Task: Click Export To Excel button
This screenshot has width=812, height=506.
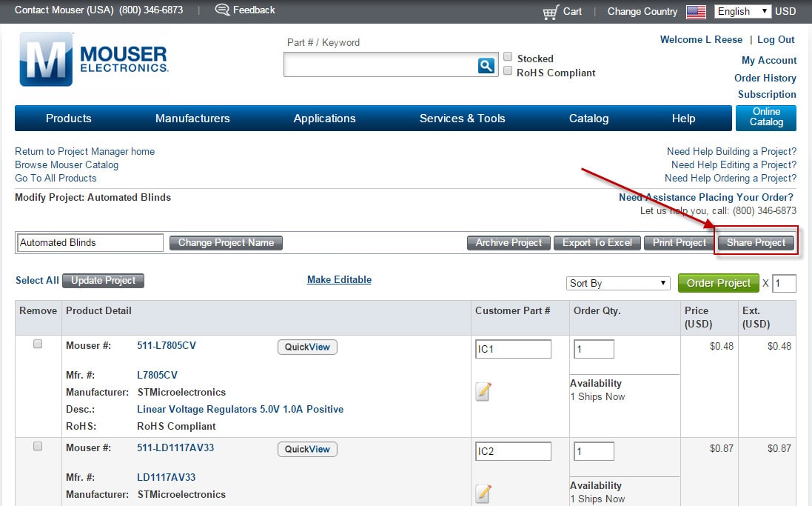Action: pos(597,242)
